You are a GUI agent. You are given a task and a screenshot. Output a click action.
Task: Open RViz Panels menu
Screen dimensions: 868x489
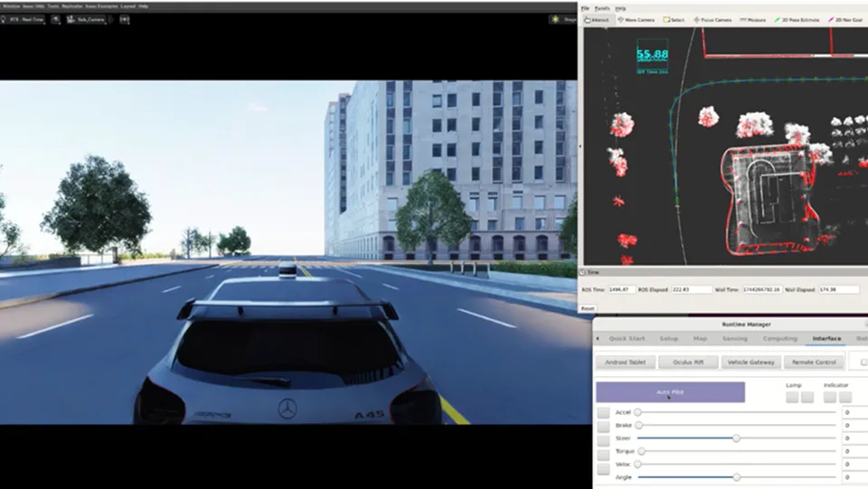tap(602, 8)
